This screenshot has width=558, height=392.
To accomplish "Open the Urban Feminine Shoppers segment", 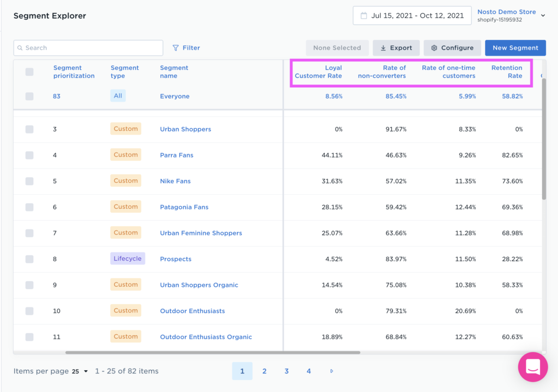I will pos(201,233).
